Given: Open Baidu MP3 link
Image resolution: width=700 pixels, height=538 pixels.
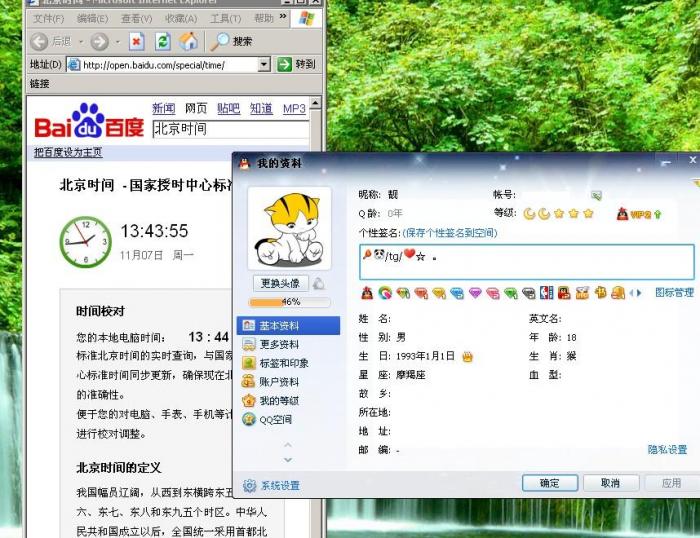Looking at the screenshot, I should [294, 108].
